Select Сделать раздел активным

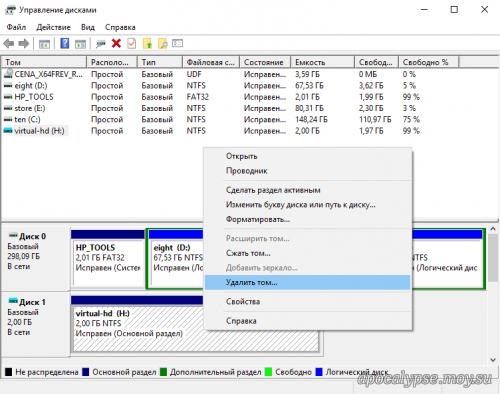308,190
